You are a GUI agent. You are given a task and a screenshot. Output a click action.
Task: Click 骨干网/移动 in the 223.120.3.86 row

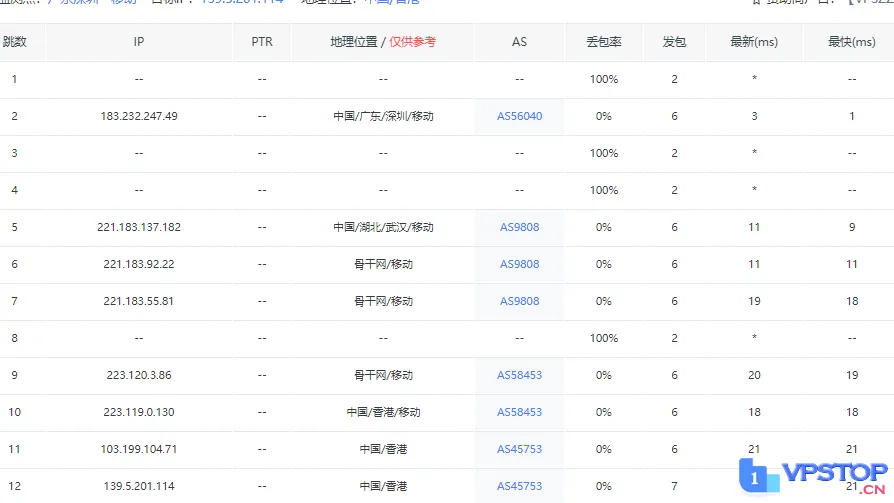[383, 375]
